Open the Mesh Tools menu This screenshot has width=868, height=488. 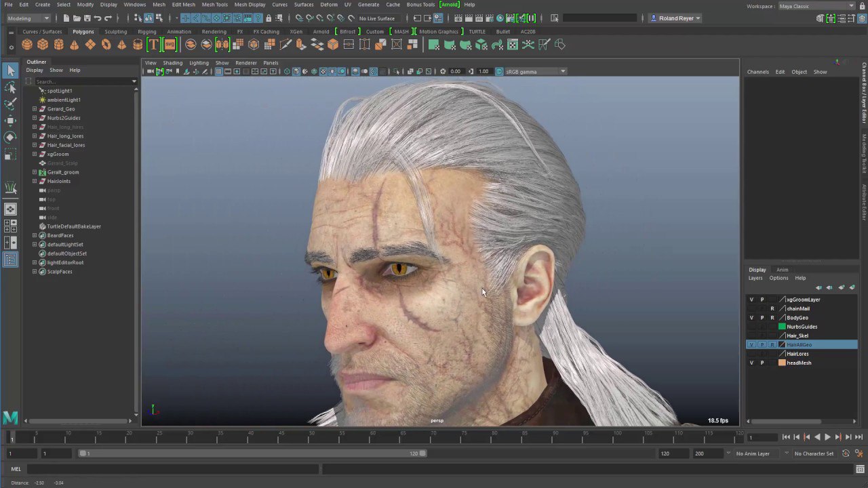pos(214,5)
